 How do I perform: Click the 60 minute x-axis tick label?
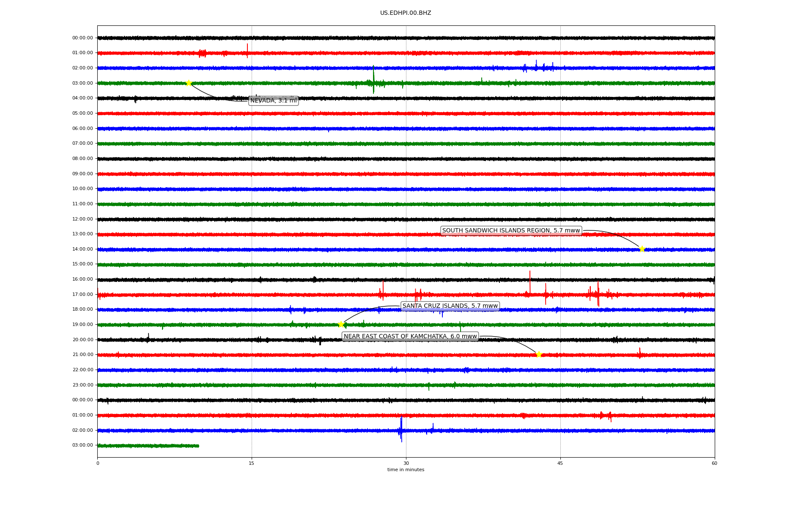(x=714, y=463)
